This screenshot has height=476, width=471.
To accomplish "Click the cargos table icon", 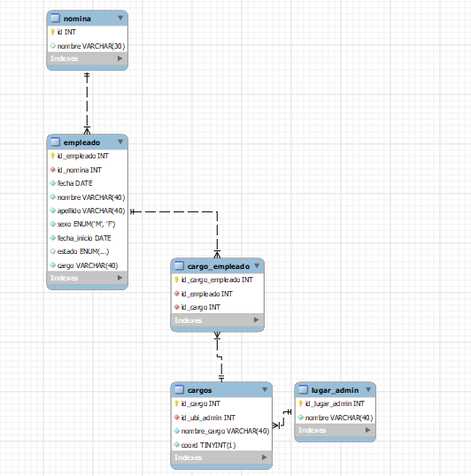I will pos(179,389).
